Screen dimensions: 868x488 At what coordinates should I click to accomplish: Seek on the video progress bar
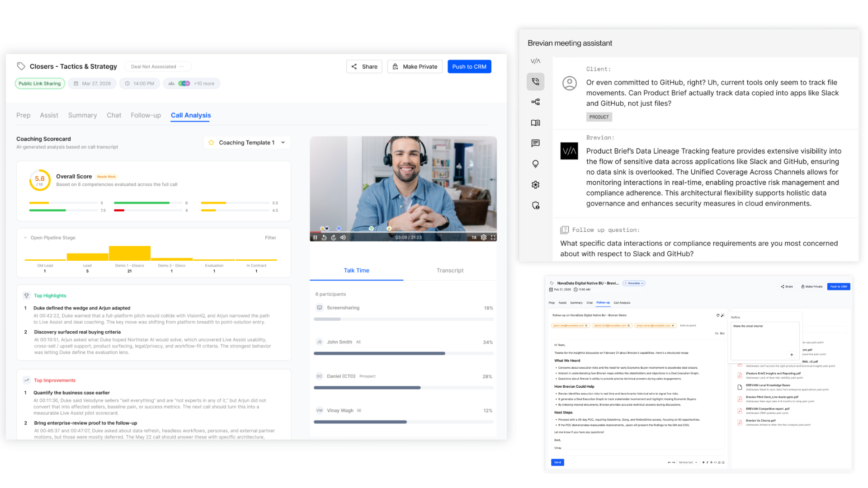tap(403, 232)
